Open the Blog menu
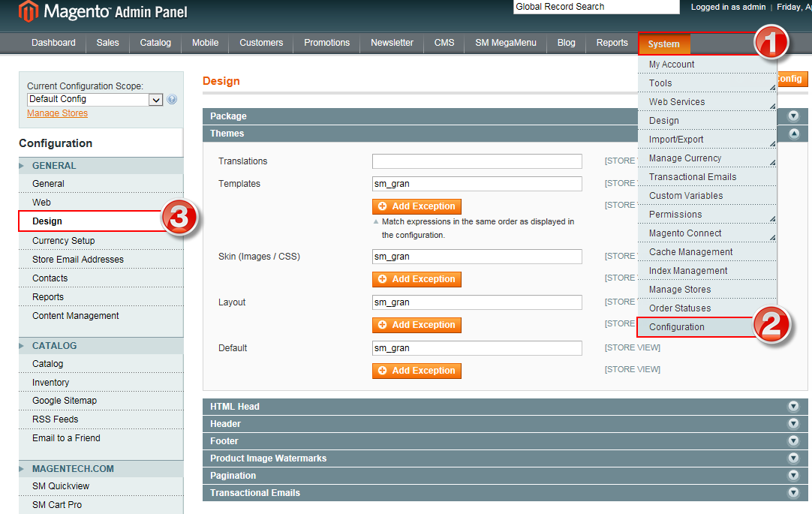 566,43
